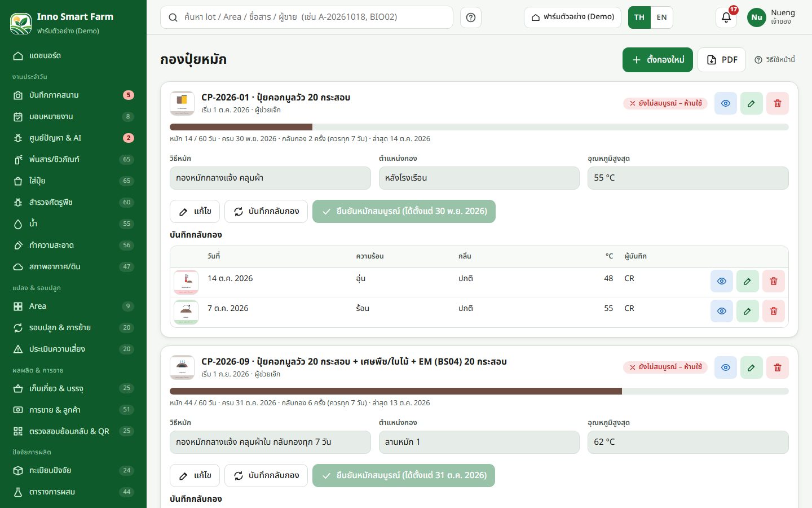Screen dimensions: 812x508
Task: View the 7 ต.ค. 2026 turning record
Action: (x=722, y=311)
